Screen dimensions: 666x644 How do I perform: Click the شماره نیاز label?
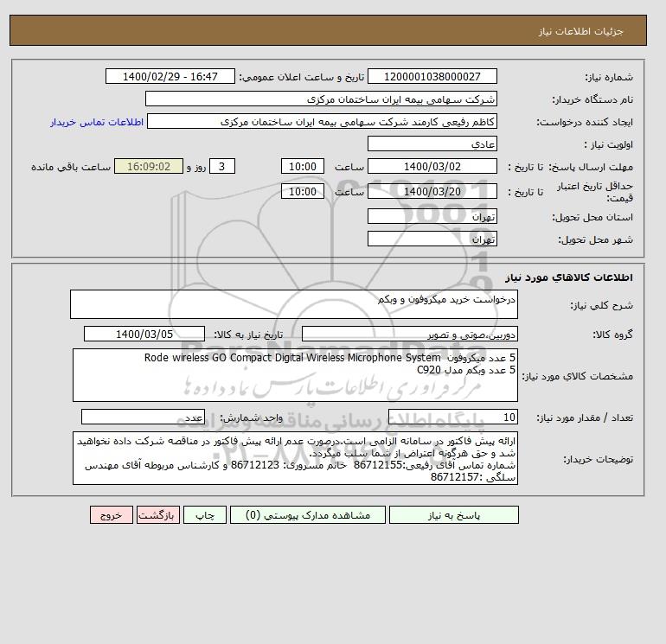point(609,77)
